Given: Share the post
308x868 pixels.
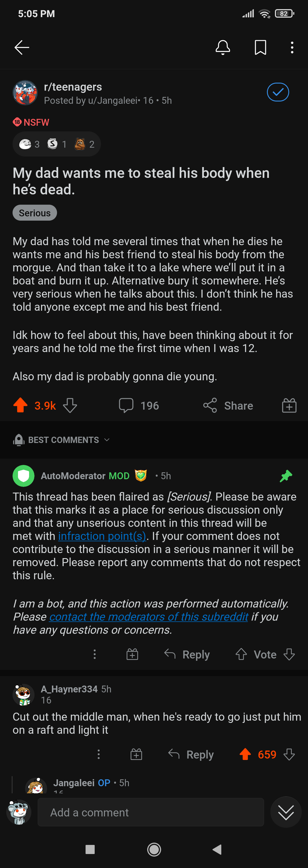Looking at the screenshot, I should (x=228, y=405).
